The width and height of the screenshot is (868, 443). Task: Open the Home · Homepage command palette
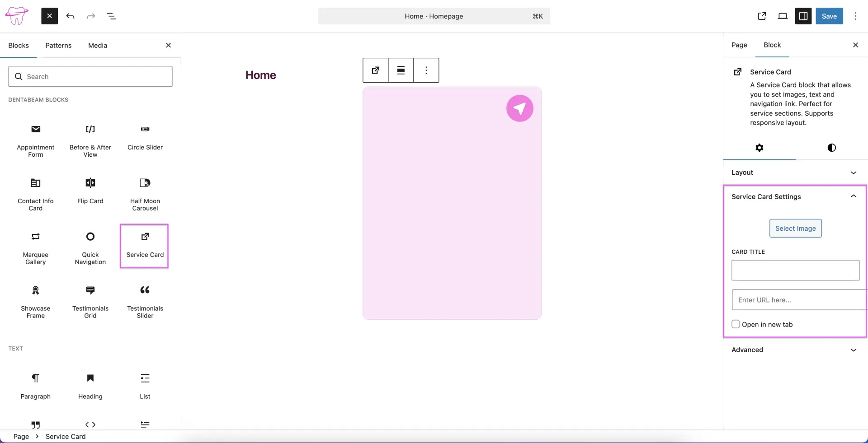coord(434,16)
